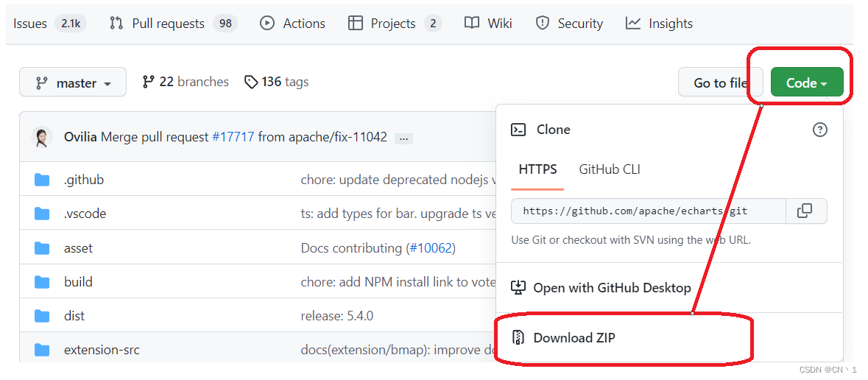Click the GitHub Desktop download icon
868x380 pixels.
tap(518, 287)
